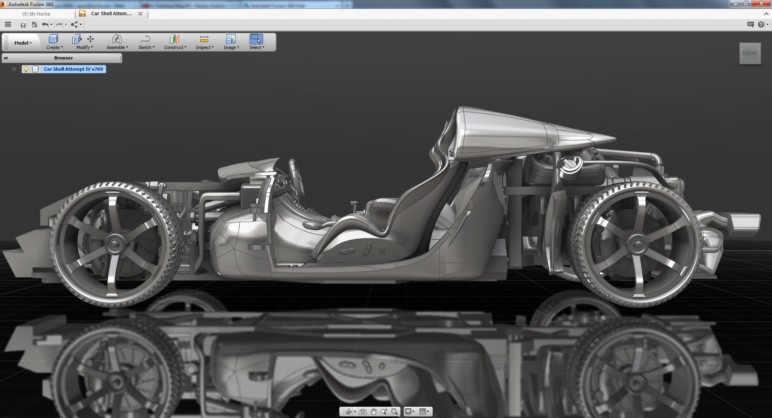
Task: Expand the Car Shell Attempt IV tree node
Action: (x=14, y=69)
